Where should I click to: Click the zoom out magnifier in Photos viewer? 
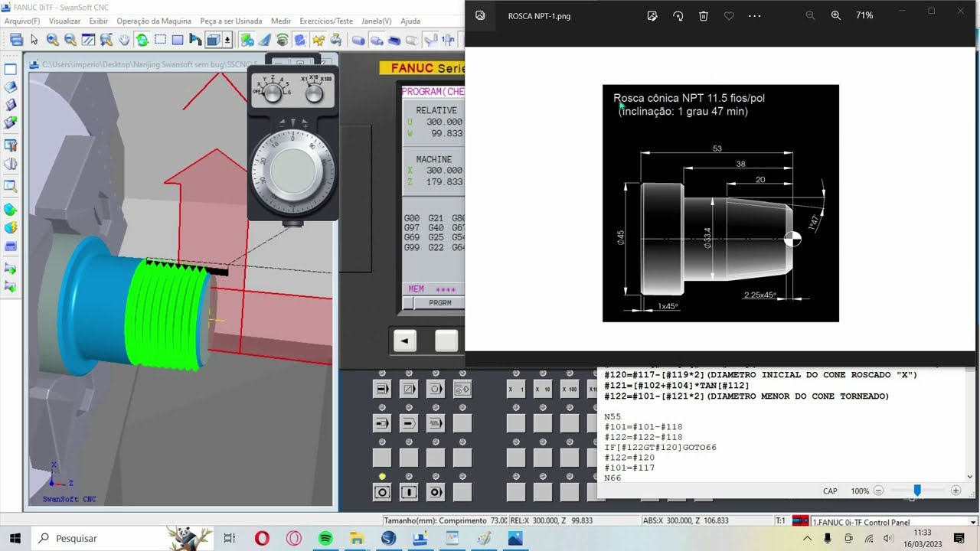click(x=810, y=15)
